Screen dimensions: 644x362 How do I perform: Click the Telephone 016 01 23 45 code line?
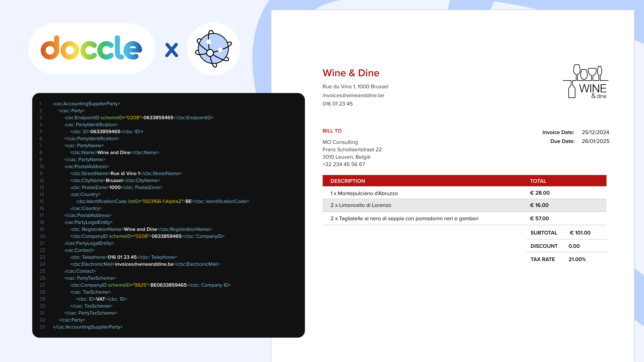click(124, 257)
